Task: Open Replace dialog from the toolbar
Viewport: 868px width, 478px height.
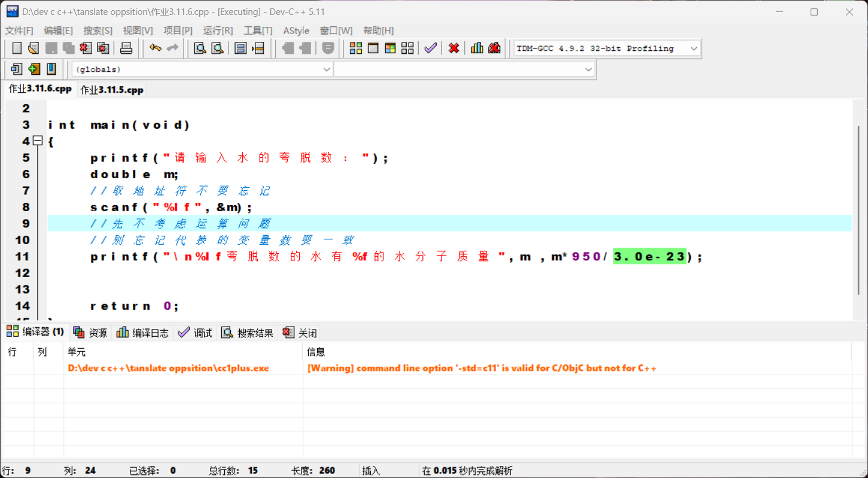Action: tap(218, 48)
